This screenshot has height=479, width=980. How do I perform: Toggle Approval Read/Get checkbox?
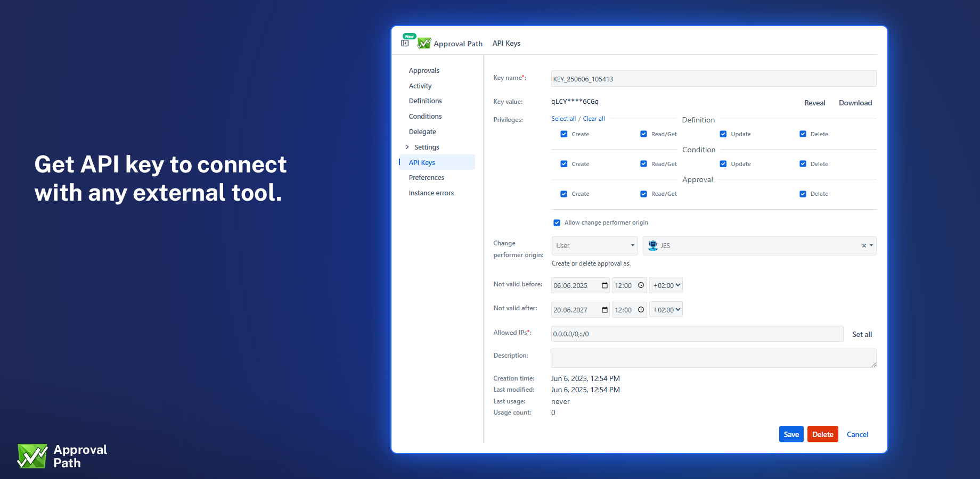tap(643, 194)
